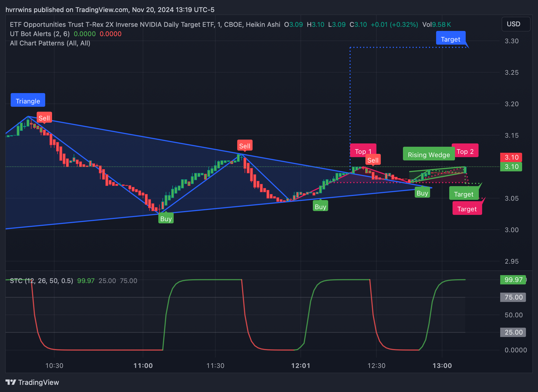Screen dimensions: 538x392
Task: Select the blue Triangle pattern label
Action: (28, 100)
